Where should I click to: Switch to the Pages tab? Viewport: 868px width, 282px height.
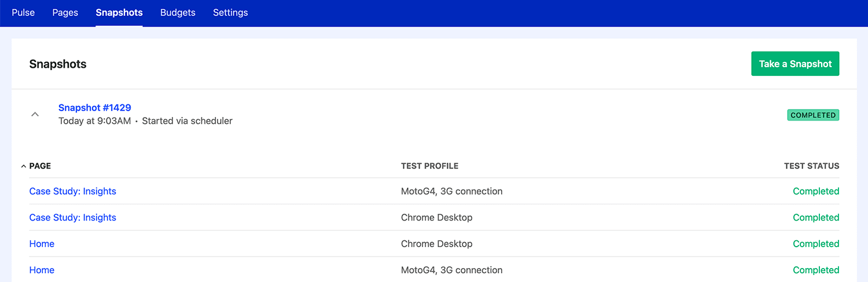[65, 13]
